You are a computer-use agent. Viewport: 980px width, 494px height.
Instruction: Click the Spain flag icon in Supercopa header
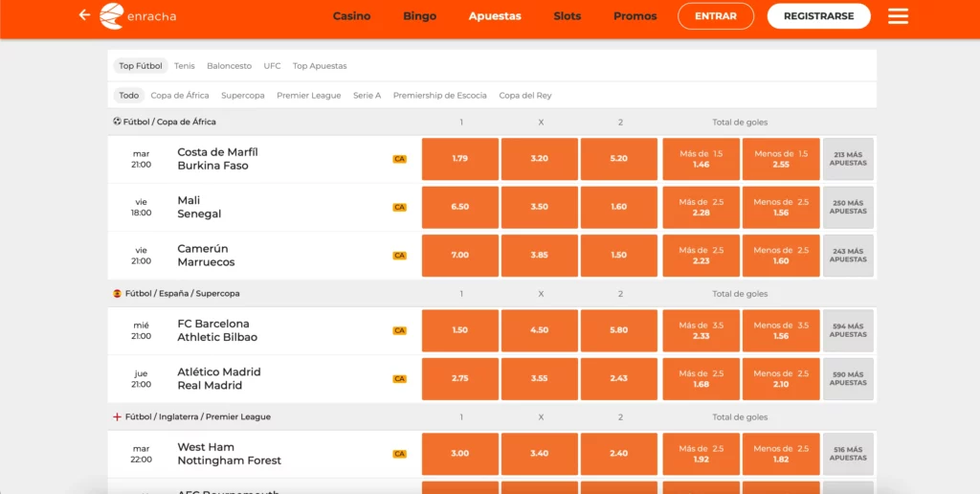tap(117, 293)
